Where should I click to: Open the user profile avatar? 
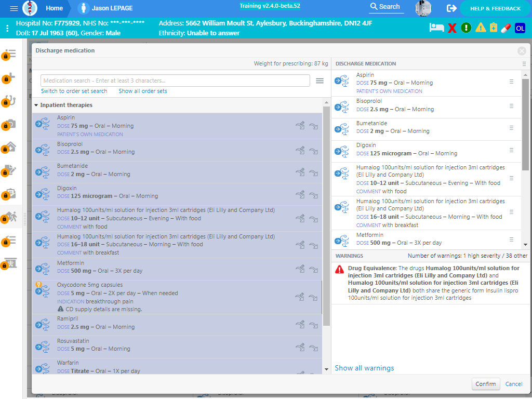pos(423,8)
